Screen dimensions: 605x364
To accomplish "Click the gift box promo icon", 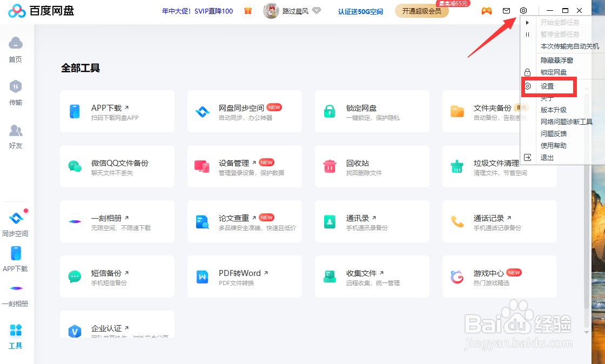I will click(248, 11).
